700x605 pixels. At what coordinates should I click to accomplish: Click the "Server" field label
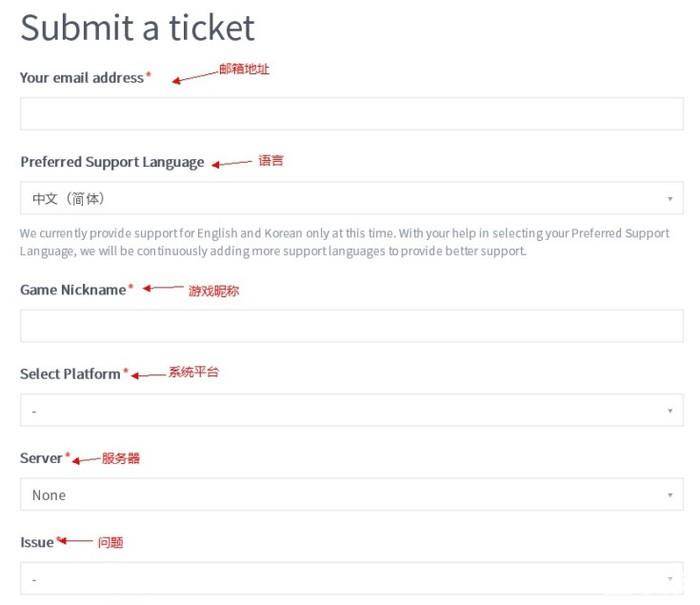tap(41, 458)
